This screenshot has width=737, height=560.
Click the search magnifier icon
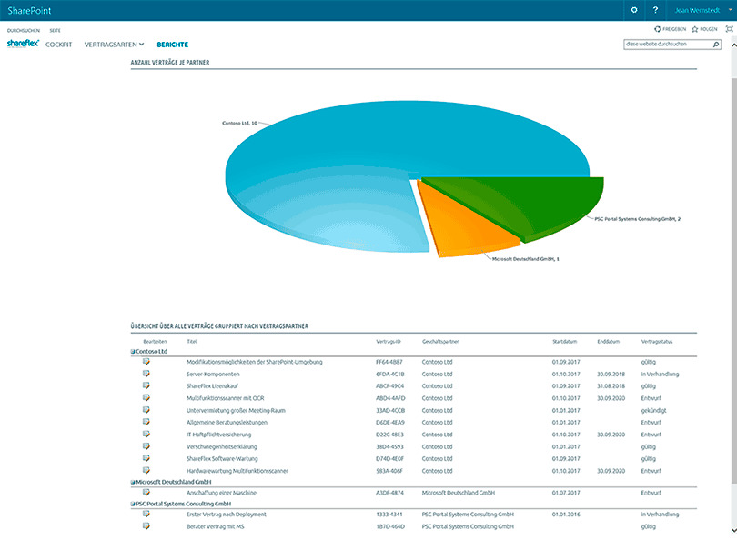(x=716, y=44)
